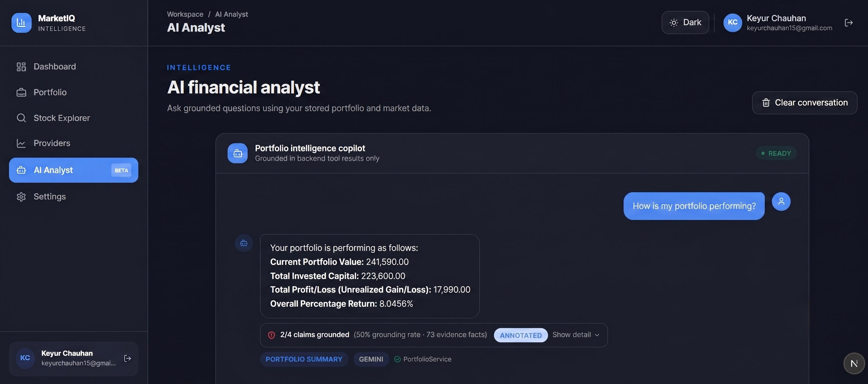Image resolution: width=868 pixels, height=384 pixels.
Task: Click the KC avatar in sidebar footer
Action: click(x=25, y=358)
